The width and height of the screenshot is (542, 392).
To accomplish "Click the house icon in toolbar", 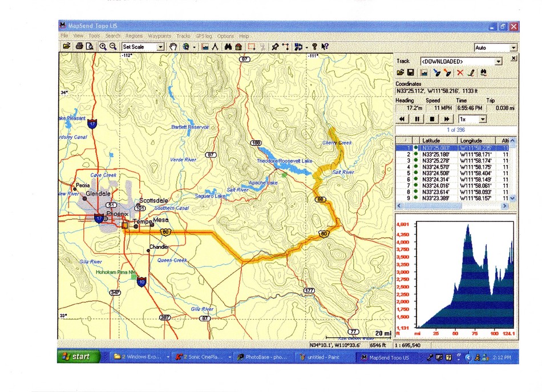I will [238, 47].
